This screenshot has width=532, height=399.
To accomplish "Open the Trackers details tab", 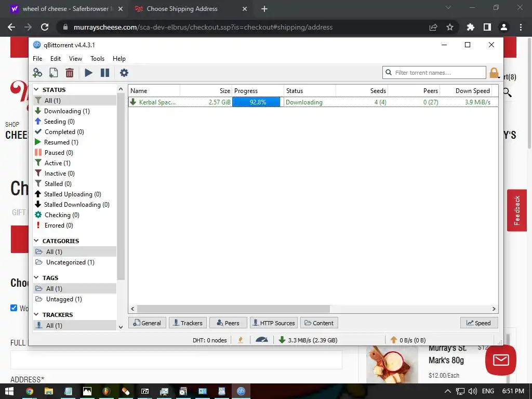I will tap(188, 323).
